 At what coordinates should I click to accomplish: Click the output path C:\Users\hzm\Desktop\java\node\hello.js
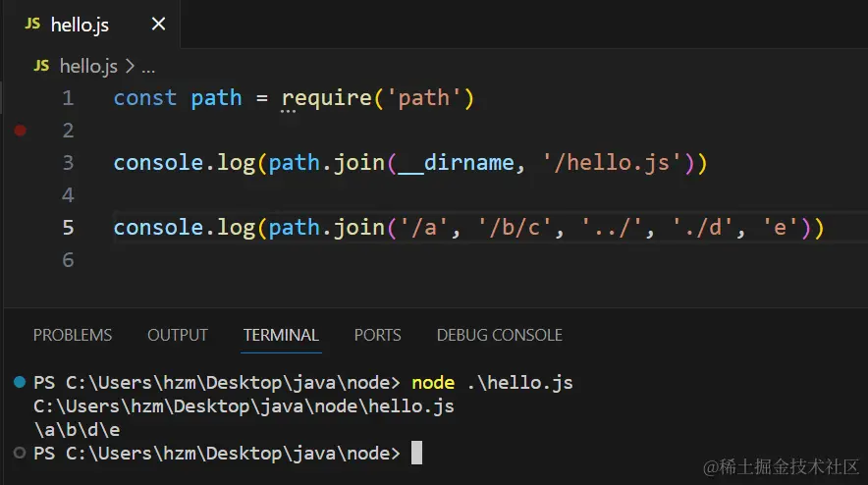point(244,406)
